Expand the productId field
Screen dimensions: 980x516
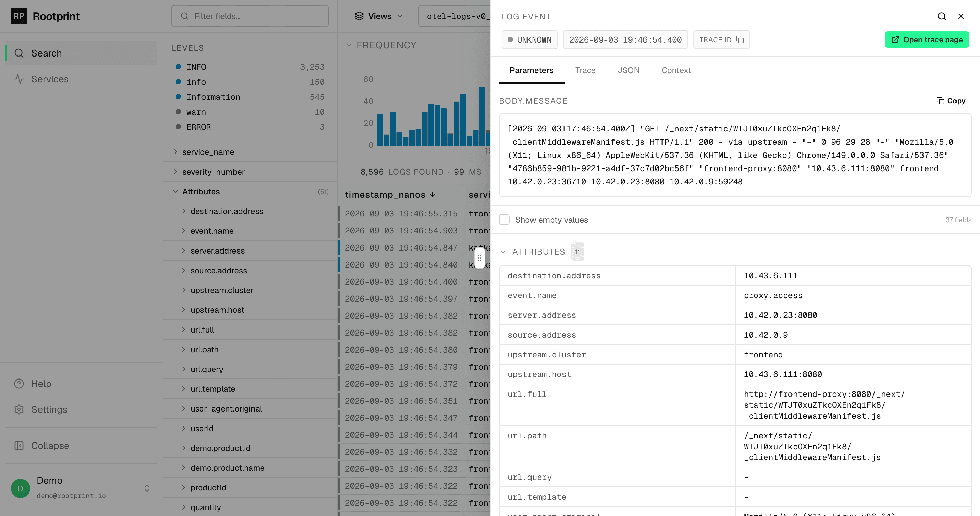coord(250,488)
